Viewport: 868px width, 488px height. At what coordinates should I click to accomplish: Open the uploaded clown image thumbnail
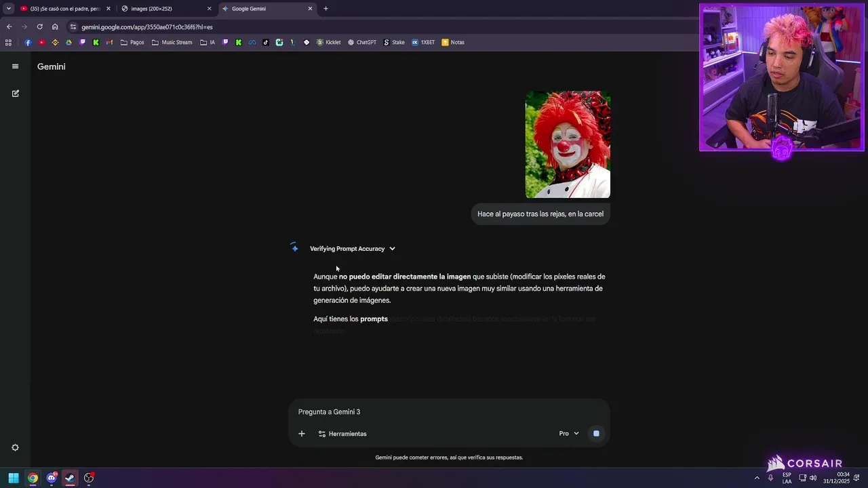click(x=568, y=144)
